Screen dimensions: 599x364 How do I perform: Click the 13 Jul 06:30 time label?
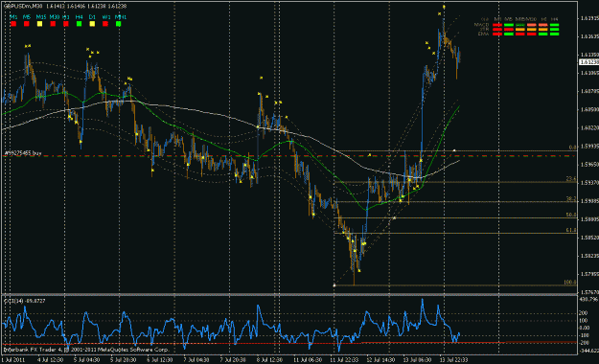[416, 360]
